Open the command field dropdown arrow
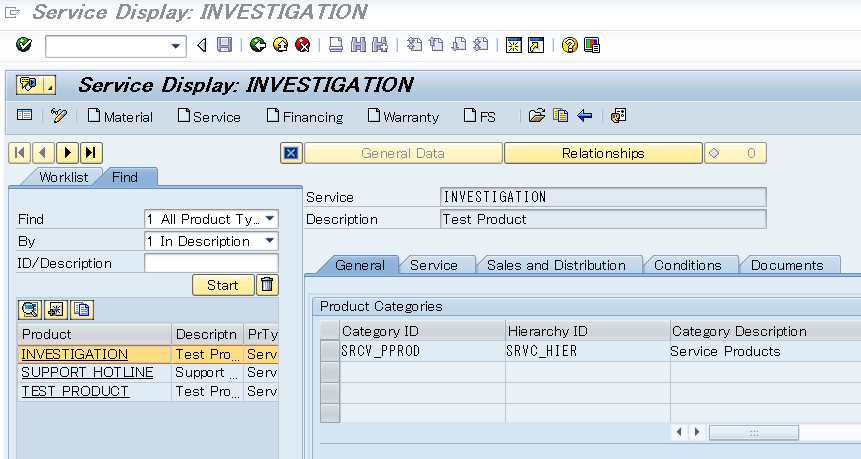The width and height of the screenshot is (861, 459). [x=176, y=46]
